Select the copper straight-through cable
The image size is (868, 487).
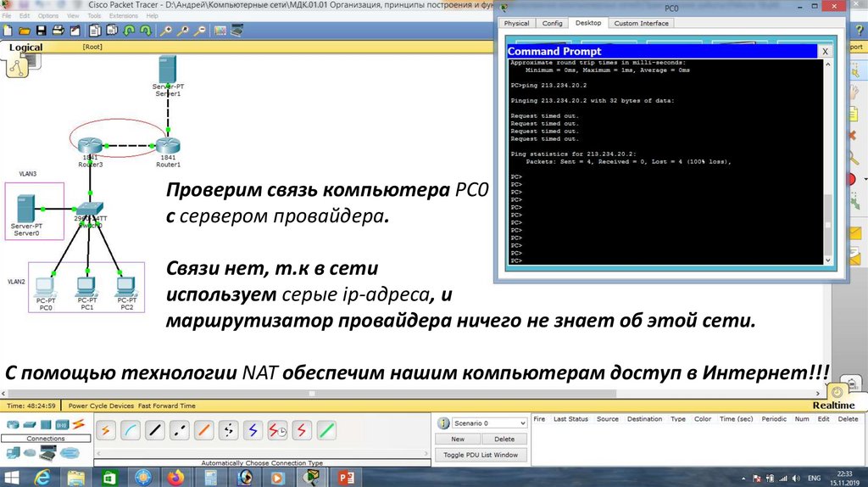[155, 430]
